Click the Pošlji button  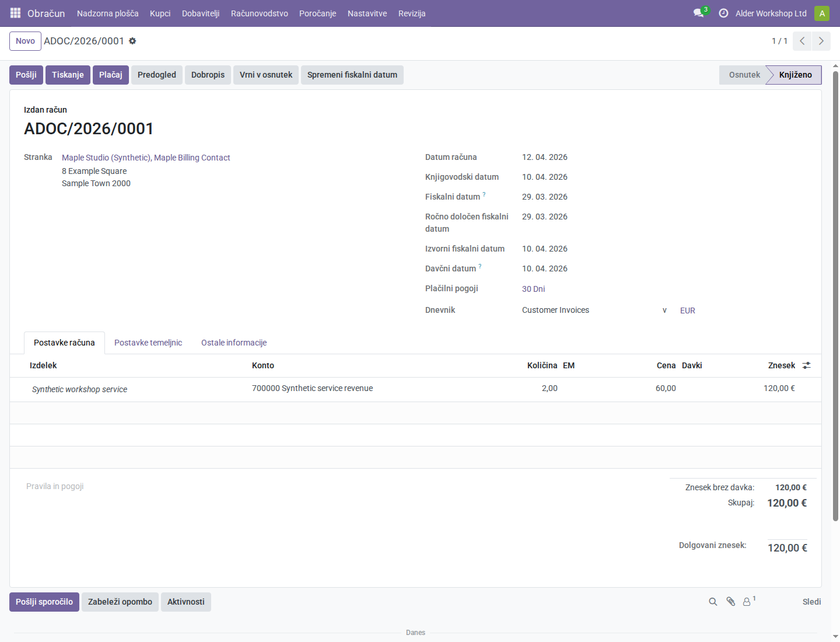[26, 75]
